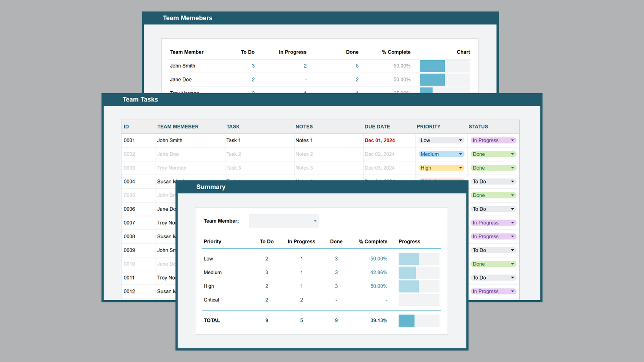Select the Summary panel title
Screen dimensions: 644x362
(x=211, y=187)
